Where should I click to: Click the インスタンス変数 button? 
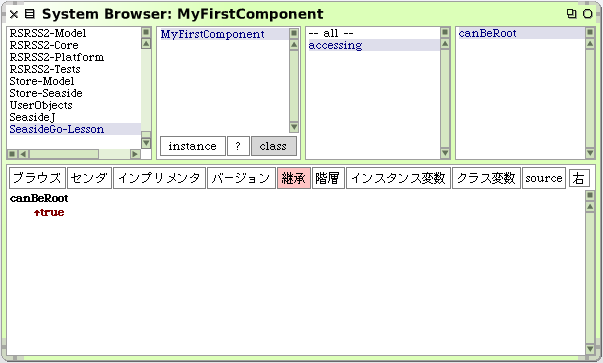[x=398, y=178]
